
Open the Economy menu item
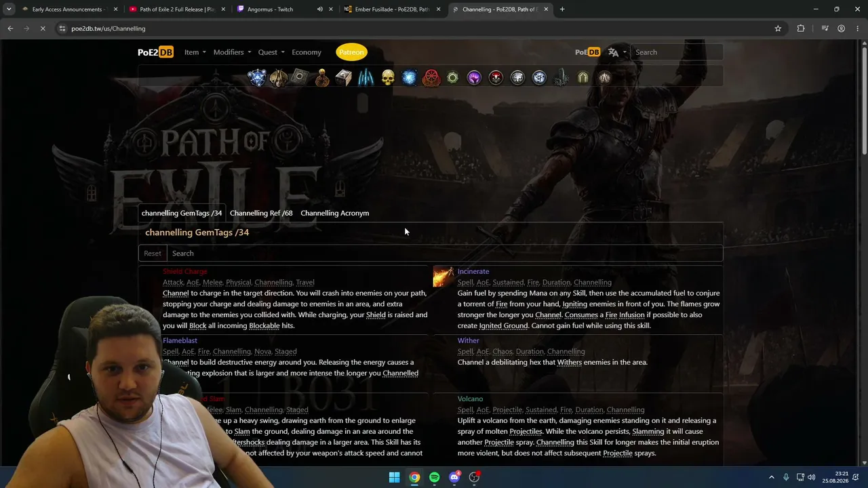(307, 52)
